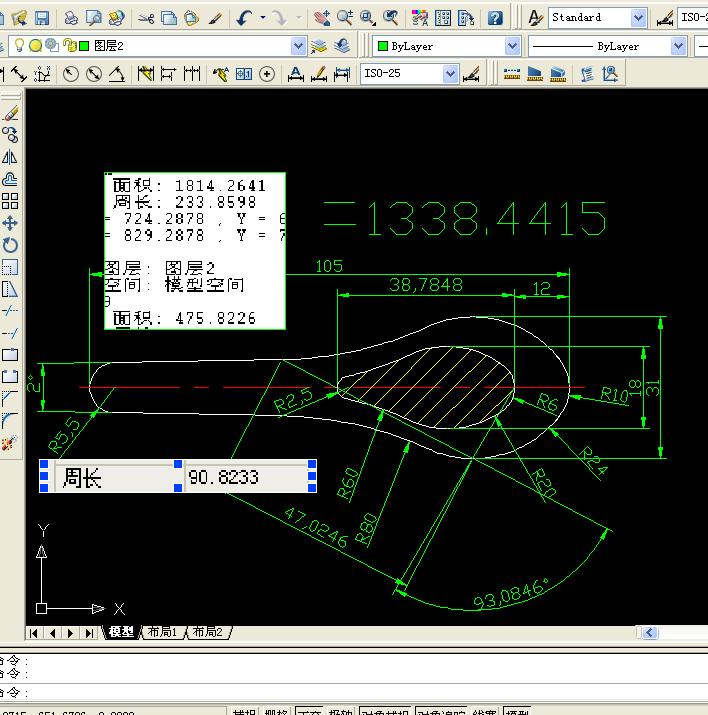Screen dimensions: 708x715
Task: Activate the Match Properties brush
Action: [x=215, y=18]
